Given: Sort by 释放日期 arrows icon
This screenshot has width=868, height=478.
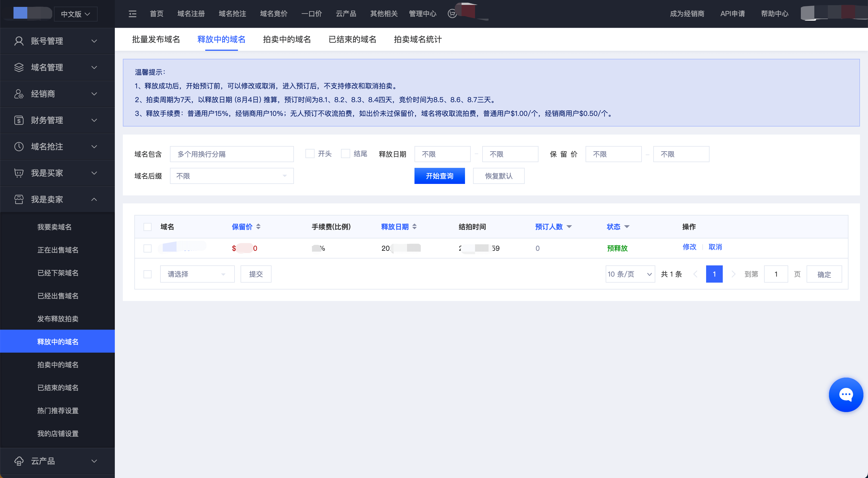Looking at the screenshot, I should (414, 227).
